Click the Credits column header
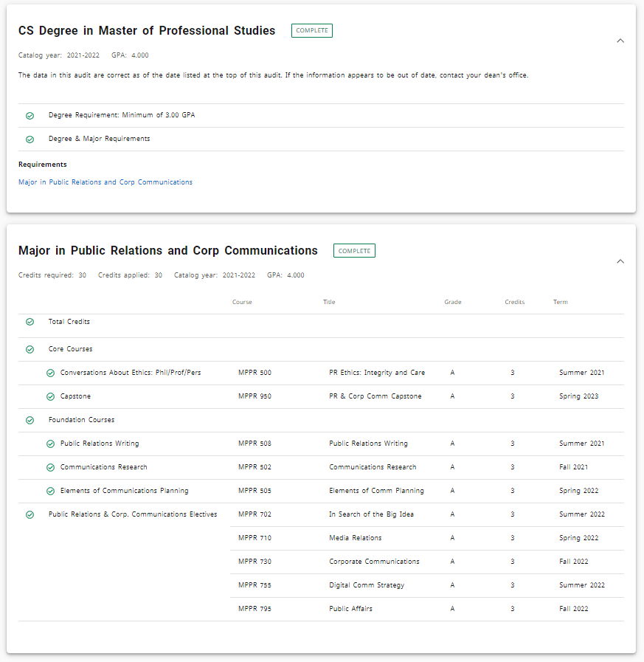This screenshot has width=644, height=662. point(514,302)
